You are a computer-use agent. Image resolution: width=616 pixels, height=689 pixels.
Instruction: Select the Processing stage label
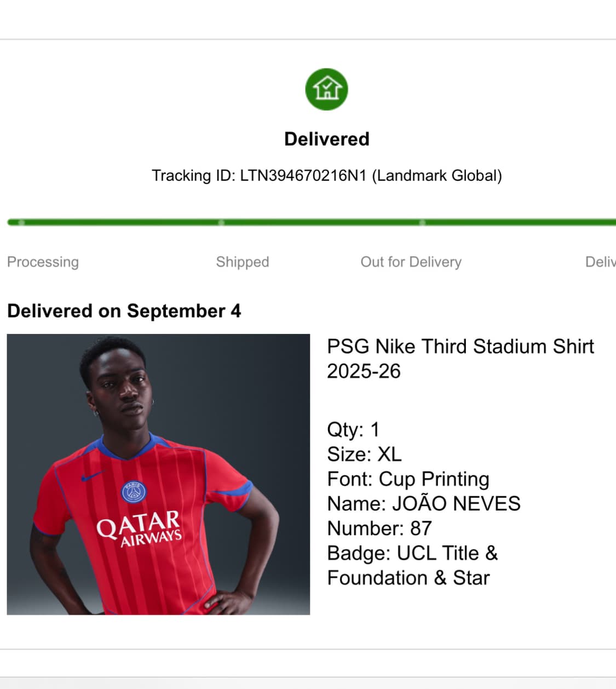43,262
